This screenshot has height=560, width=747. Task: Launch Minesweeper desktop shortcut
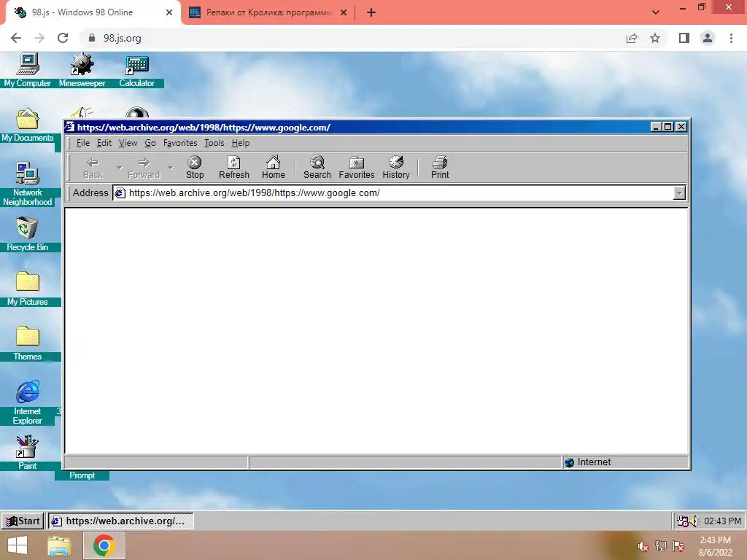click(82, 70)
